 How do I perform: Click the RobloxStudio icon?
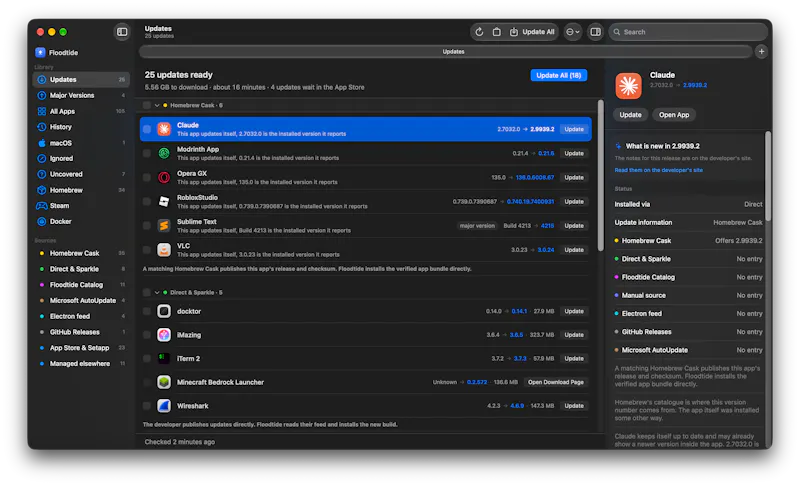[x=164, y=201]
